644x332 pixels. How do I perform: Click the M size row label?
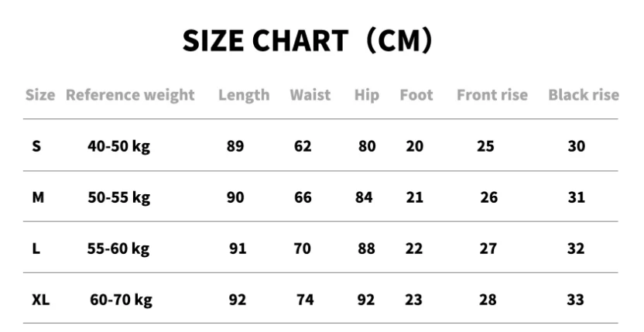click(x=38, y=197)
